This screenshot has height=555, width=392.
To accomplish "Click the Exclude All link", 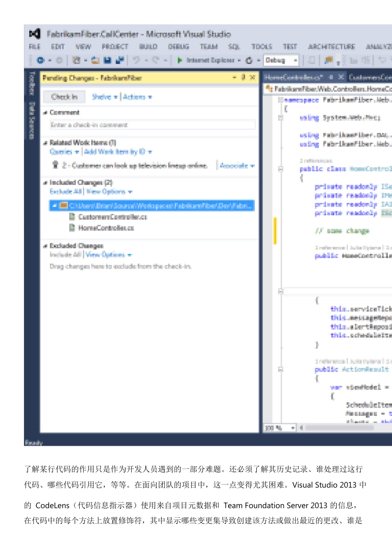I will [66, 192].
